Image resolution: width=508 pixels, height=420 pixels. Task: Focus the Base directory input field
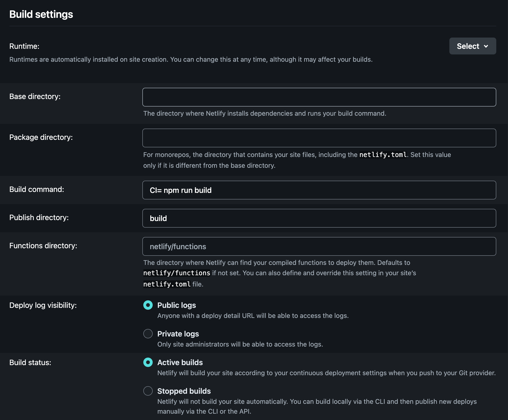319,97
